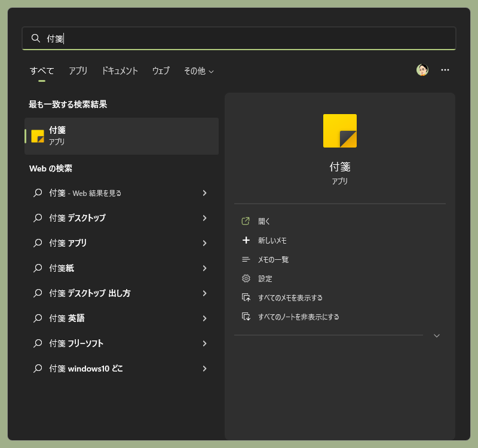Select 付箋 - Web 結果を見る search suggestion
Image resolution: width=478 pixels, height=448 pixels.
point(122,193)
